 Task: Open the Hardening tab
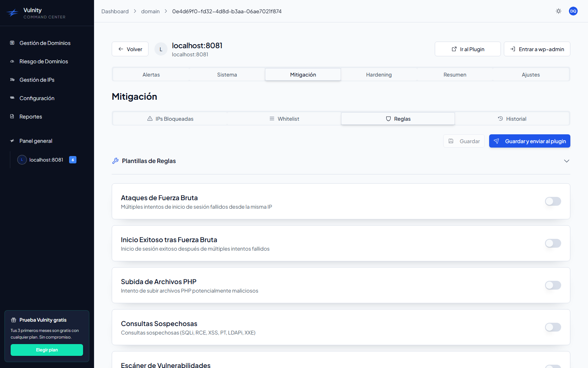379,74
